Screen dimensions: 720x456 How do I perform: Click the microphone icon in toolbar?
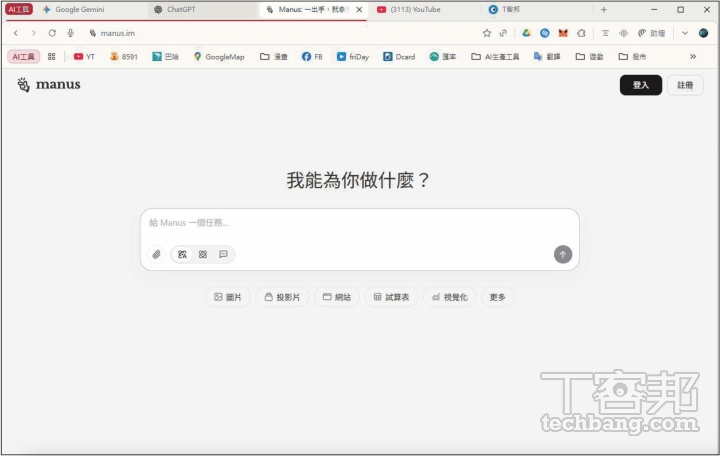[x=70, y=33]
